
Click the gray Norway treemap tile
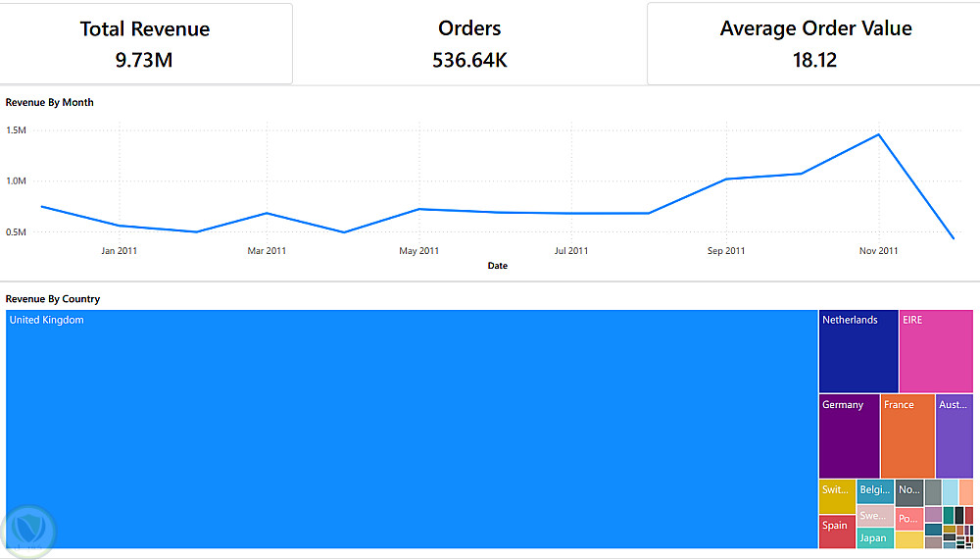[x=909, y=492]
